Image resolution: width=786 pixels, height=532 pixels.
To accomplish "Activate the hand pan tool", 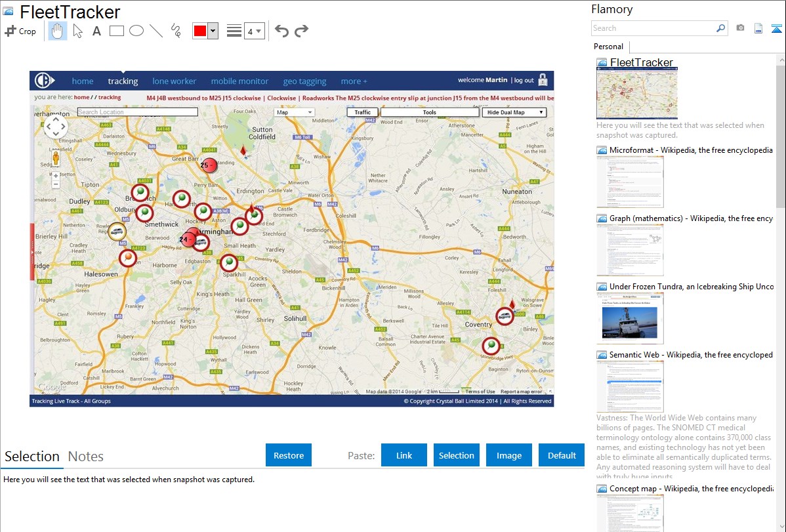I will coord(57,31).
